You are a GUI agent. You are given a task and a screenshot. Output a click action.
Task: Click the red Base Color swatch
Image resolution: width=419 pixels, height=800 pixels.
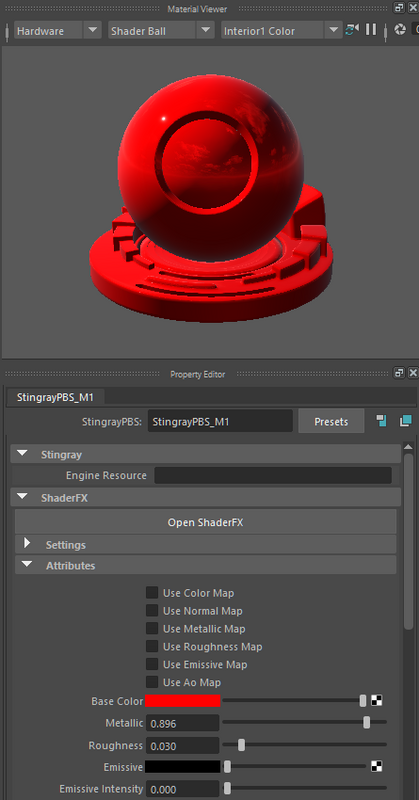click(183, 701)
